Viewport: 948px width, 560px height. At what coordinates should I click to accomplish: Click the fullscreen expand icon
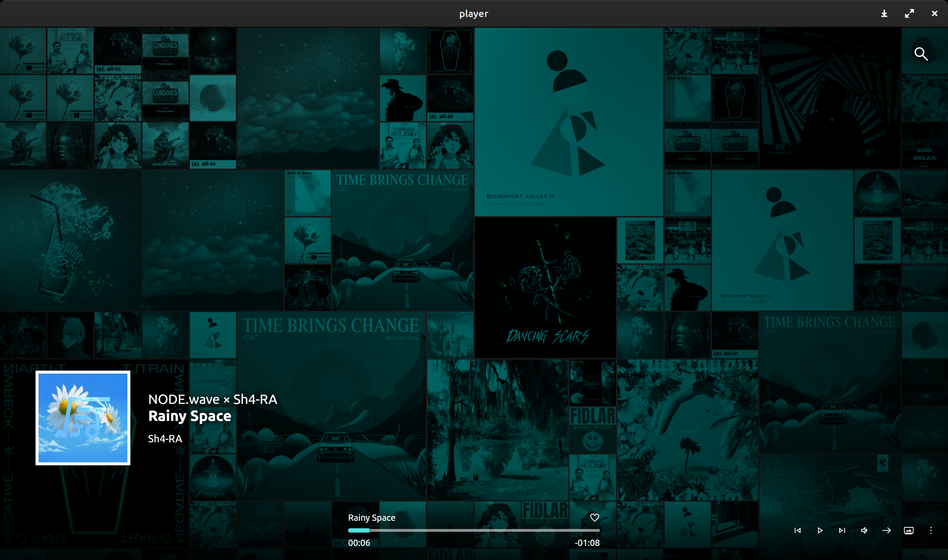(x=909, y=14)
